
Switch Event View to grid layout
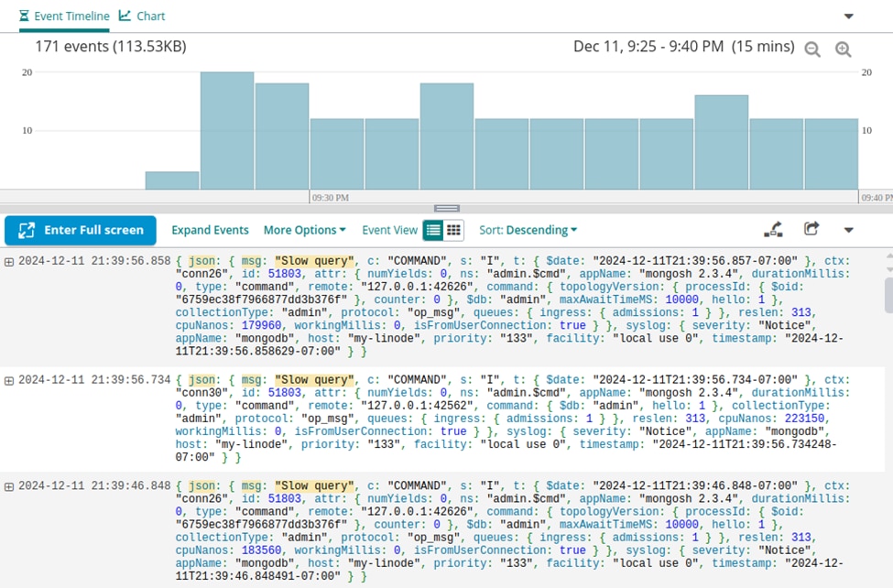[453, 230]
